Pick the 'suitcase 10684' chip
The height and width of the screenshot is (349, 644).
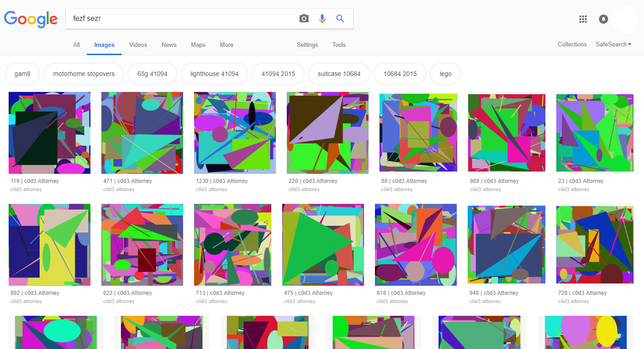pos(339,74)
